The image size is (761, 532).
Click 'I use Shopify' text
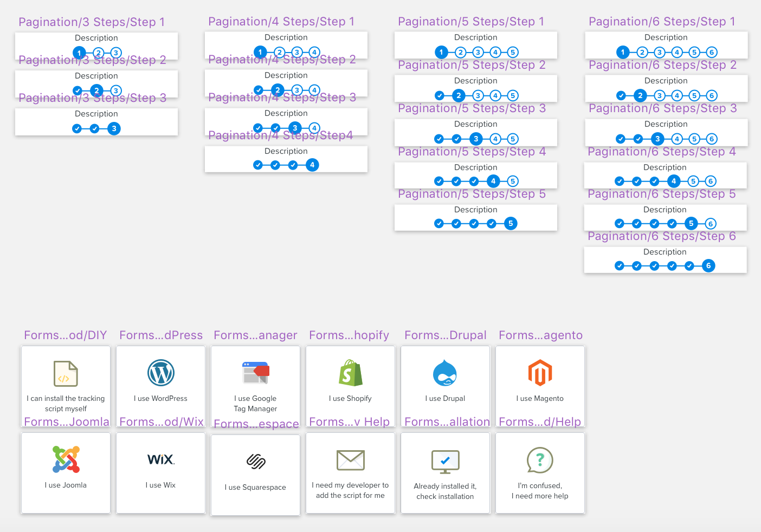click(x=350, y=399)
